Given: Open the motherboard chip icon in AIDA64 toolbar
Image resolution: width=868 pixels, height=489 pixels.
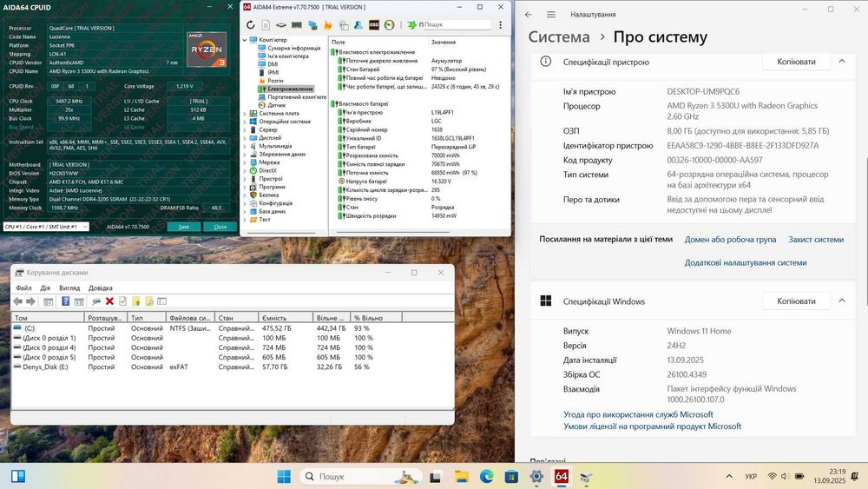Looking at the screenshot, I should [x=281, y=25].
